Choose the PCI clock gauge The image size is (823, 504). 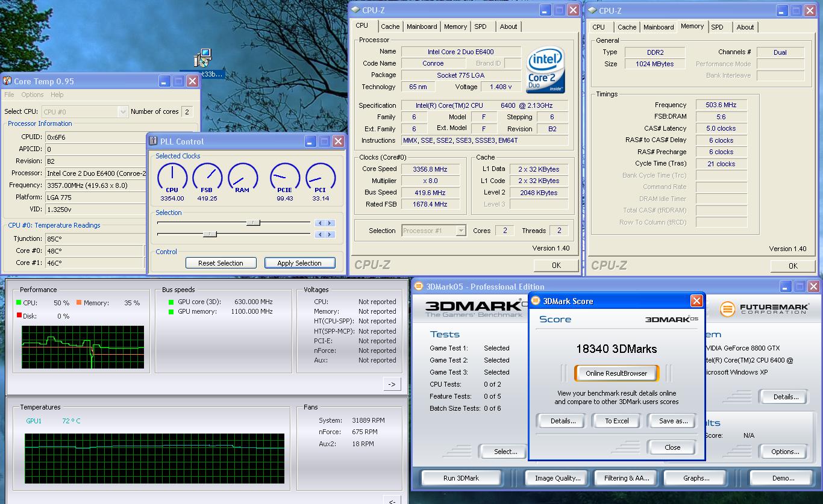[321, 178]
